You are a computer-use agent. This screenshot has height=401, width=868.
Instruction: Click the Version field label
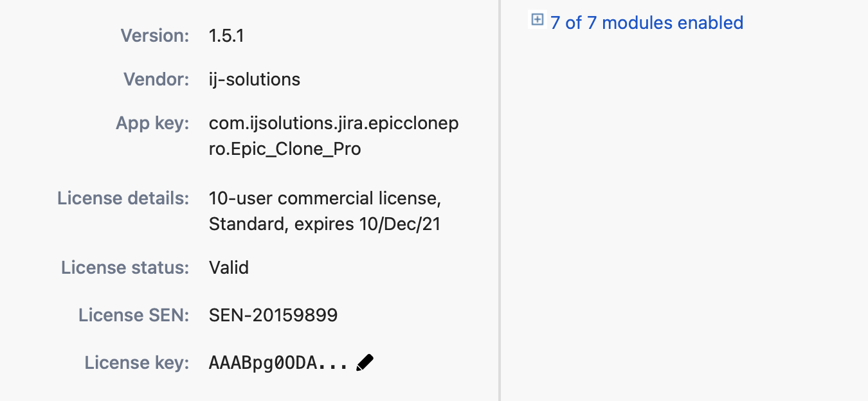(x=155, y=36)
